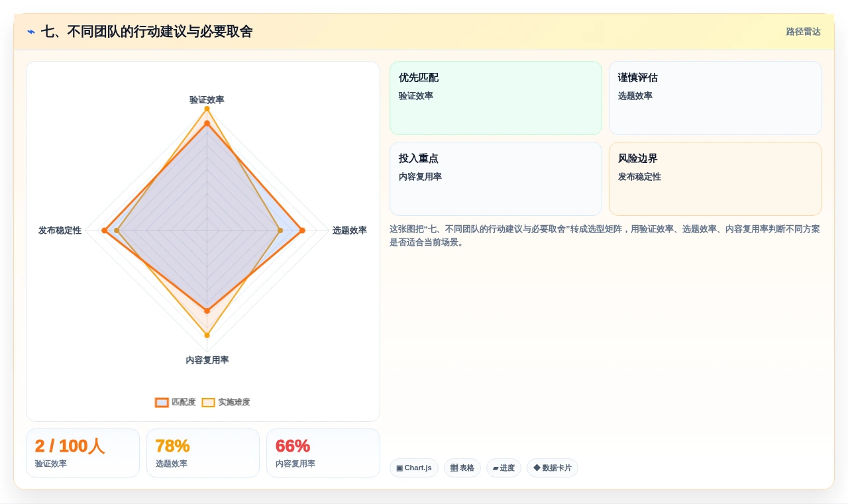The image size is (848, 504).
Task: Click the 实施难度 data point on 验证效率 axis
Action: click(x=207, y=109)
